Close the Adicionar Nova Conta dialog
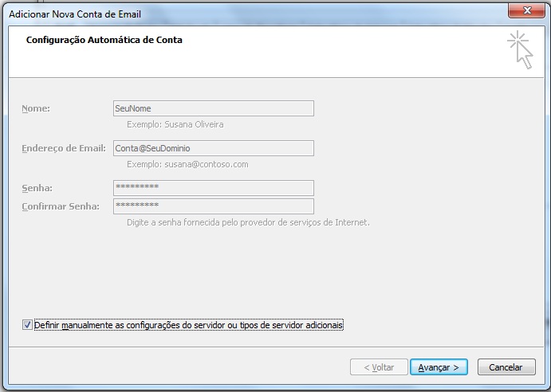The image size is (551, 392). (526, 10)
